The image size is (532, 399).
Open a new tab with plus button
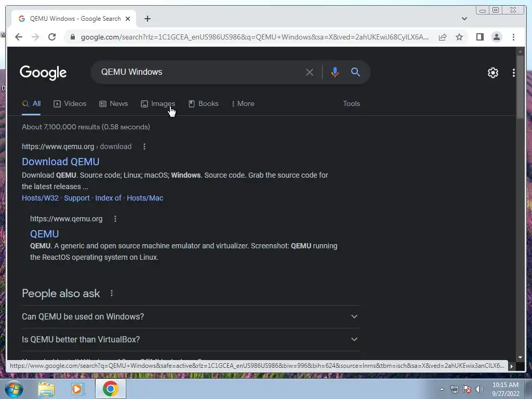[147, 19]
